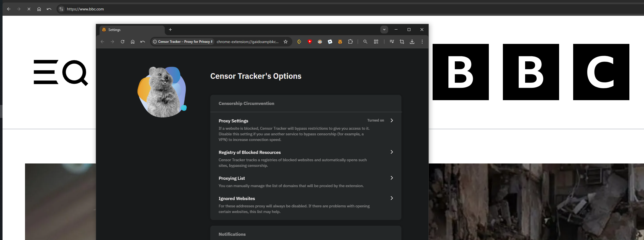This screenshot has width=644, height=240.
Task: Expand the Ignored Websites chevron
Action: pyautogui.click(x=392, y=198)
